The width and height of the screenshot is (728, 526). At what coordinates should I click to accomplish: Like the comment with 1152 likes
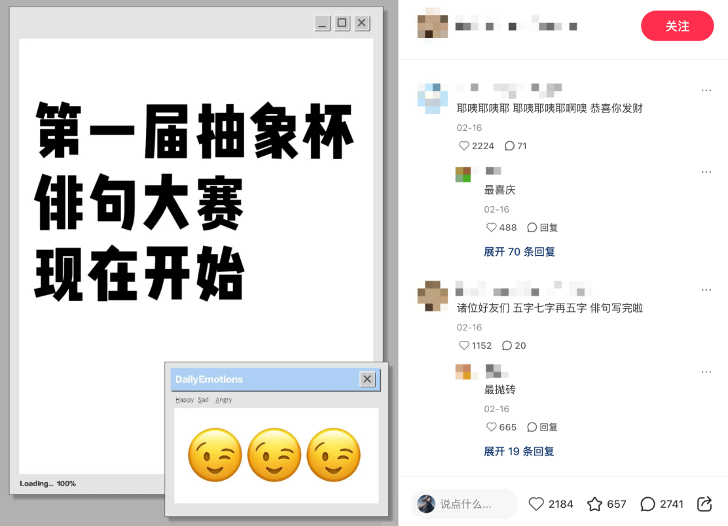[463, 345]
